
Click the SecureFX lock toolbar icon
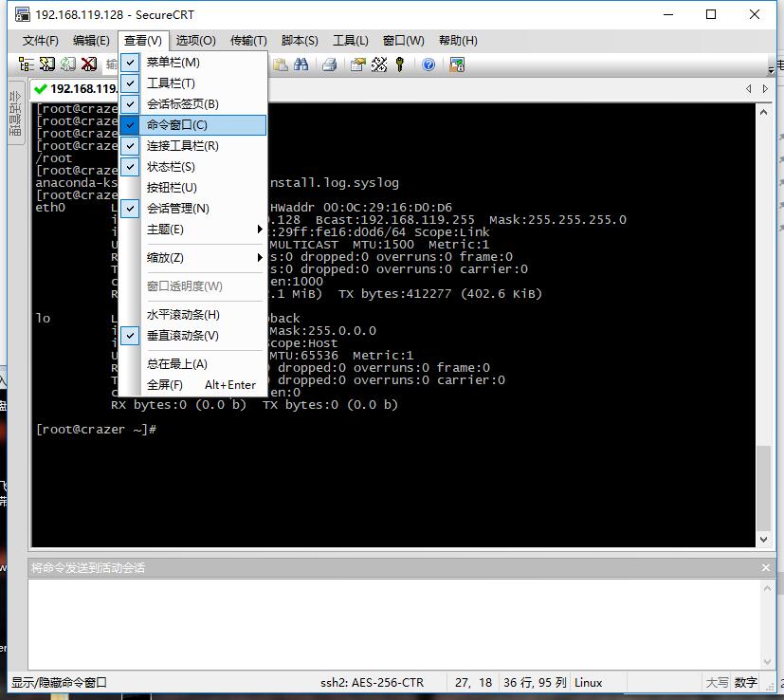click(x=457, y=64)
